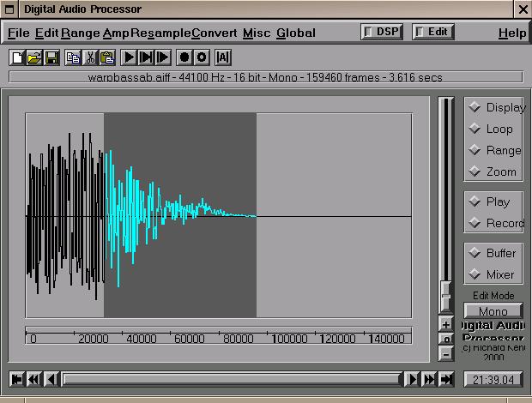This screenshot has height=403, width=532.
Task: Click the |A| select-all toolbar icon
Action: click(223, 57)
